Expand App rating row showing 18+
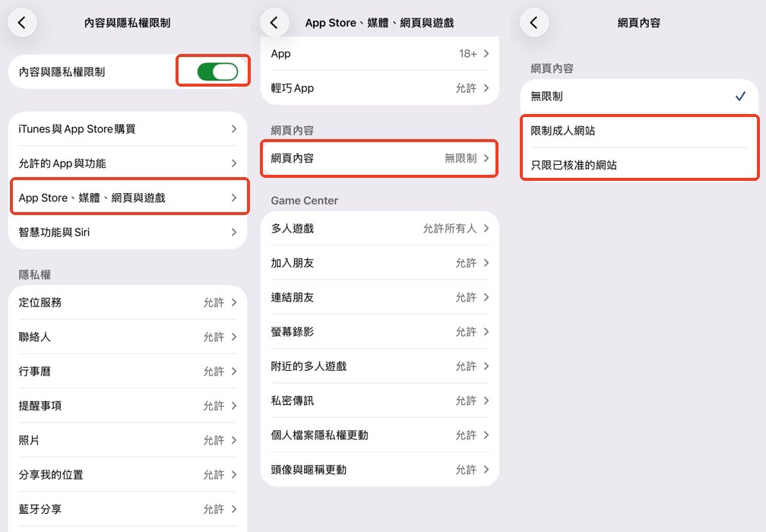The image size is (766, 532). 380,54
